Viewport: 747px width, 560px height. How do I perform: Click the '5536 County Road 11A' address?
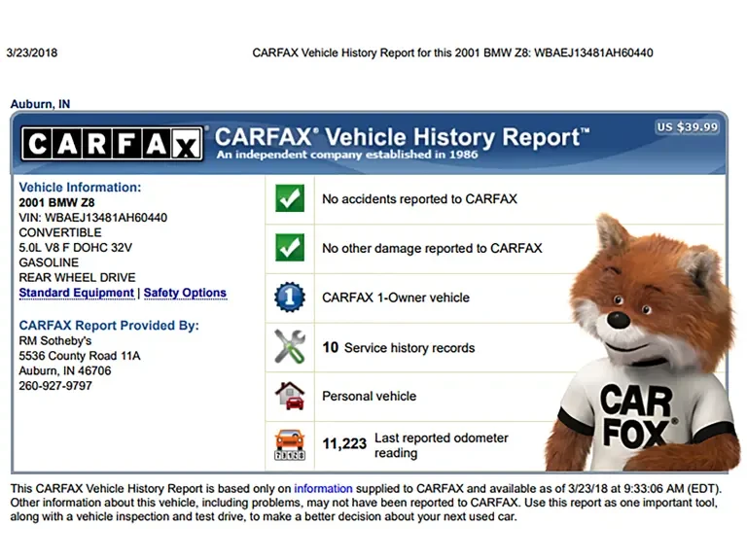point(80,356)
